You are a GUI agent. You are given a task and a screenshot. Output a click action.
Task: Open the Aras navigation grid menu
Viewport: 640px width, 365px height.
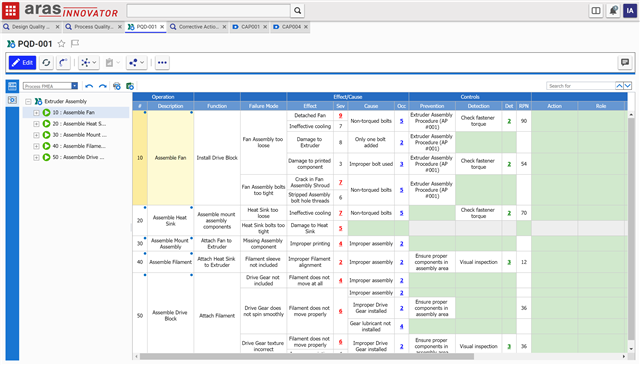coord(11,10)
